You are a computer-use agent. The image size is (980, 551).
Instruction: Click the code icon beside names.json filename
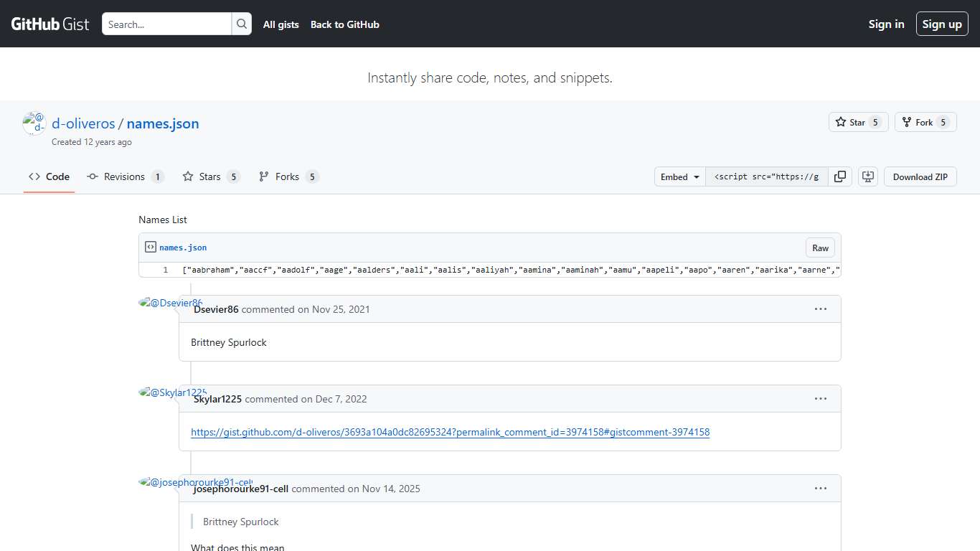151,247
